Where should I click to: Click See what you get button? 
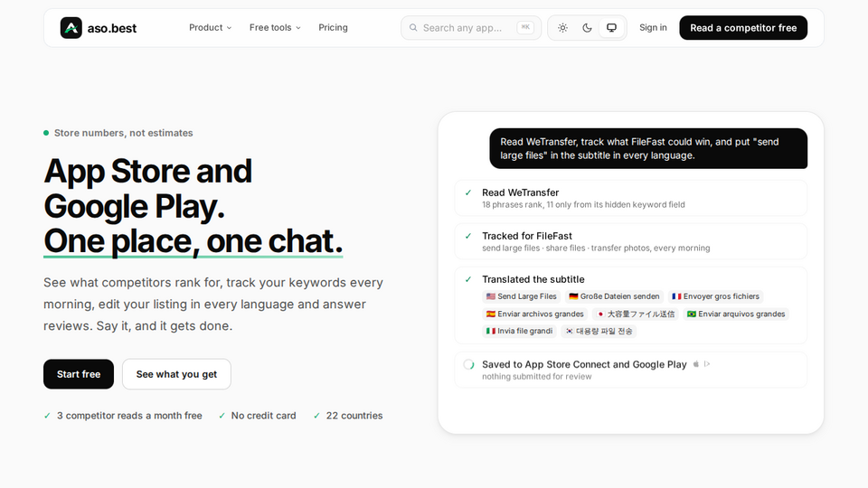pyautogui.click(x=176, y=374)
